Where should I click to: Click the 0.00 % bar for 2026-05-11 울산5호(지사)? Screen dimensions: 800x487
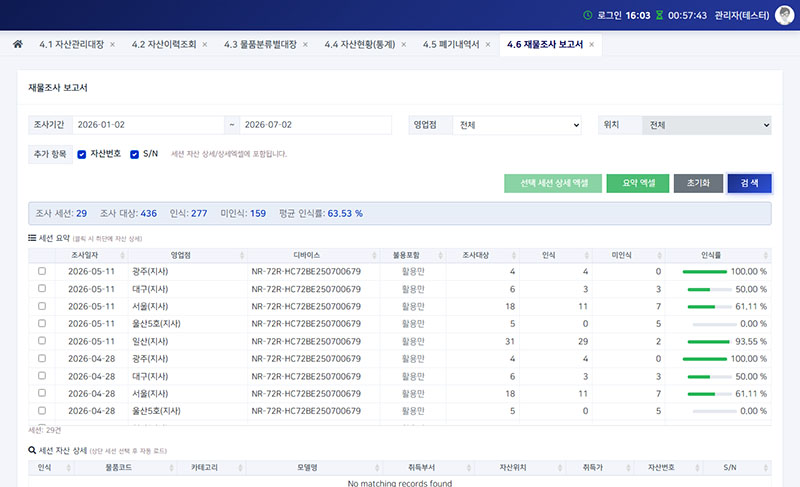point(714,324)
